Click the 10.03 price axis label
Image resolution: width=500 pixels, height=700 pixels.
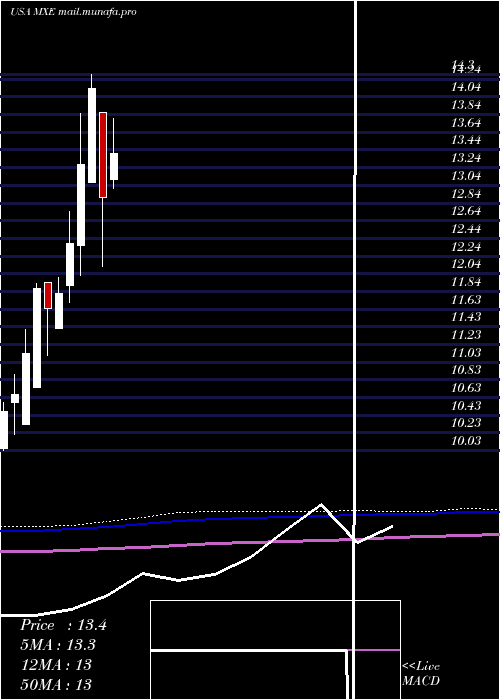466,441
